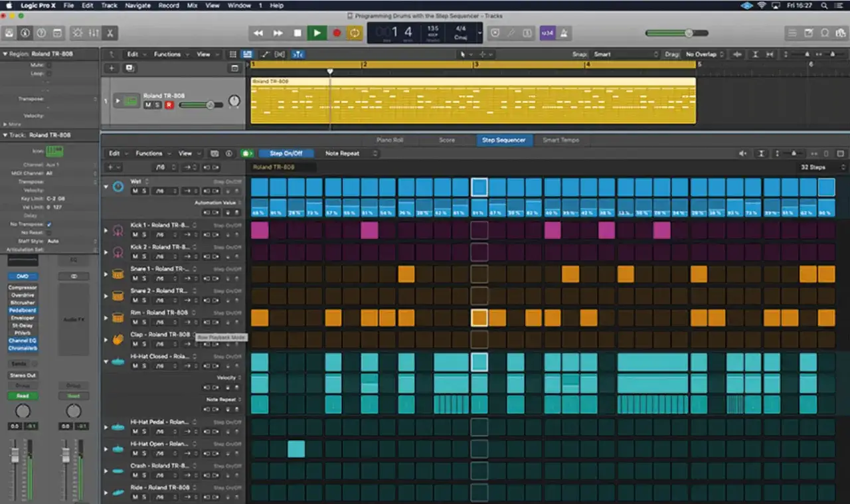850x504 pixels.
Task: Click the Stop transport button
Action: pos(297,33)
